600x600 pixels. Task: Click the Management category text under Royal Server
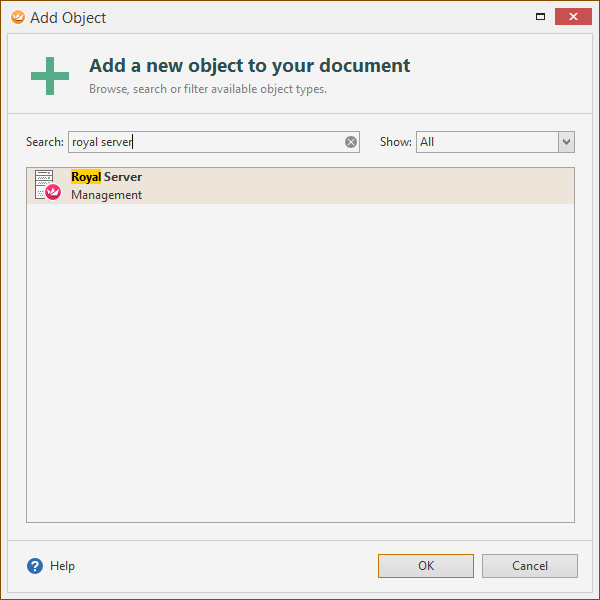[106, 195]
